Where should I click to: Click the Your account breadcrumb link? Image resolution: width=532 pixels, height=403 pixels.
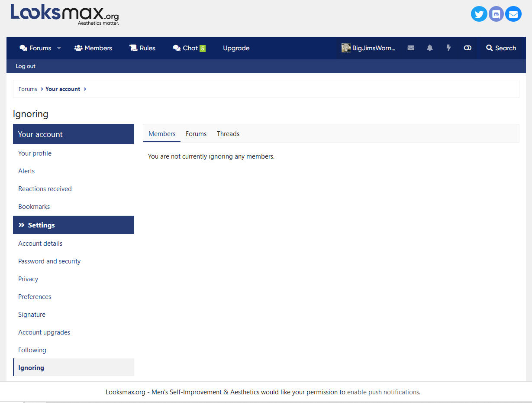tap(63, 89)
